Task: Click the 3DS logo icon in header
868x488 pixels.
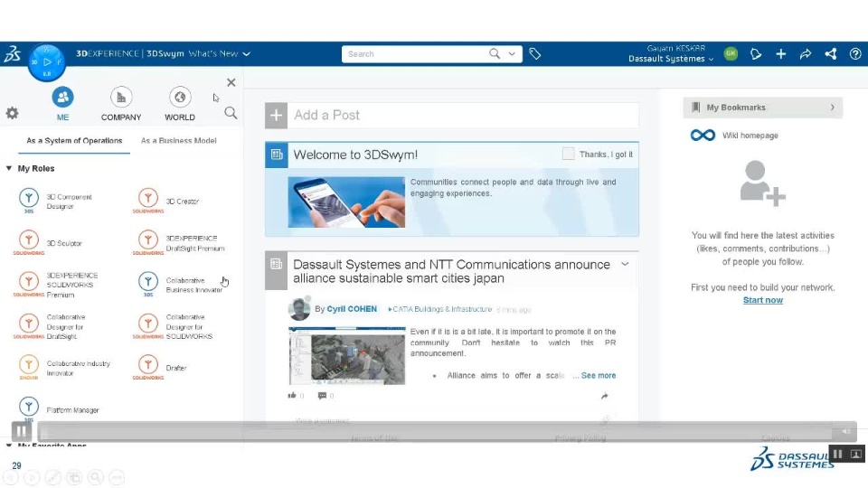Action: [12, 53]
